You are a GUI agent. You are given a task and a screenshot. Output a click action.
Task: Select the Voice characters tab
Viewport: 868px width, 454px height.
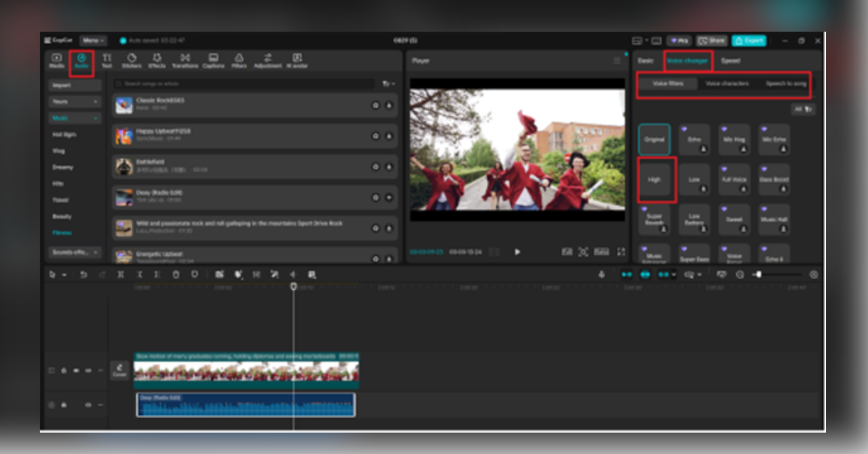[x=727, y=84]
